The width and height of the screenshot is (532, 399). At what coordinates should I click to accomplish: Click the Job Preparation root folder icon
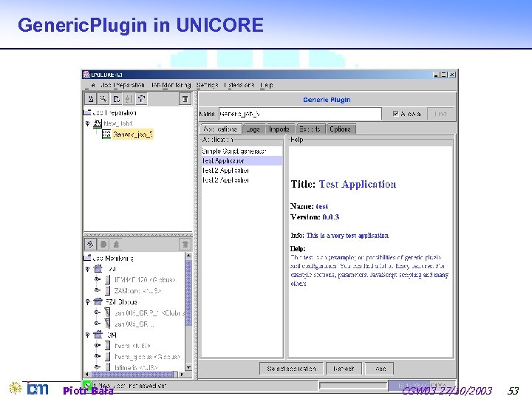[x=87, y=112]
